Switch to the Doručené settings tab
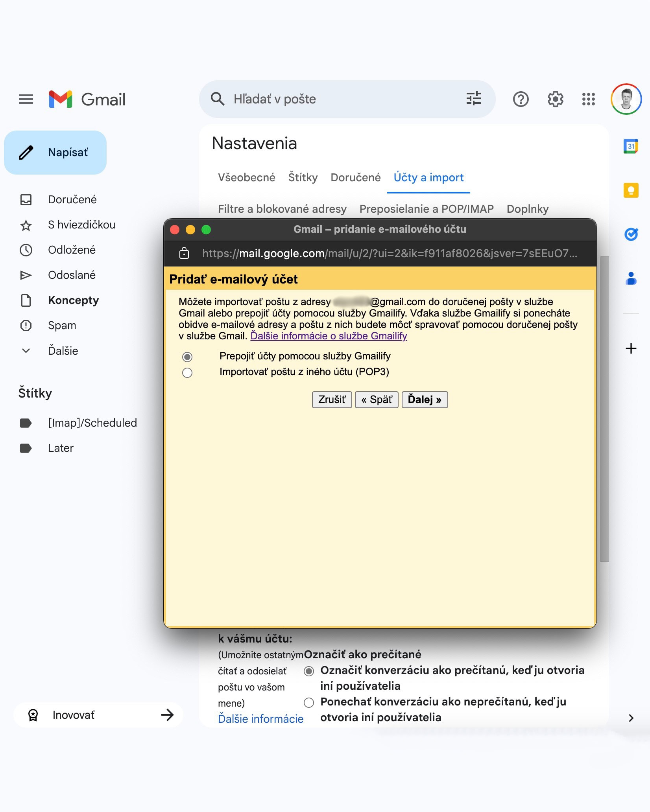Image resolution: width=650 pixels, height=812 pixels. 356,177
